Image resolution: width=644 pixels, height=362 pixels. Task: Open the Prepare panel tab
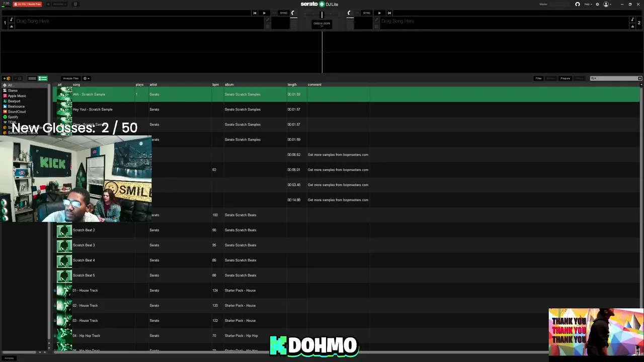[566, 78]
